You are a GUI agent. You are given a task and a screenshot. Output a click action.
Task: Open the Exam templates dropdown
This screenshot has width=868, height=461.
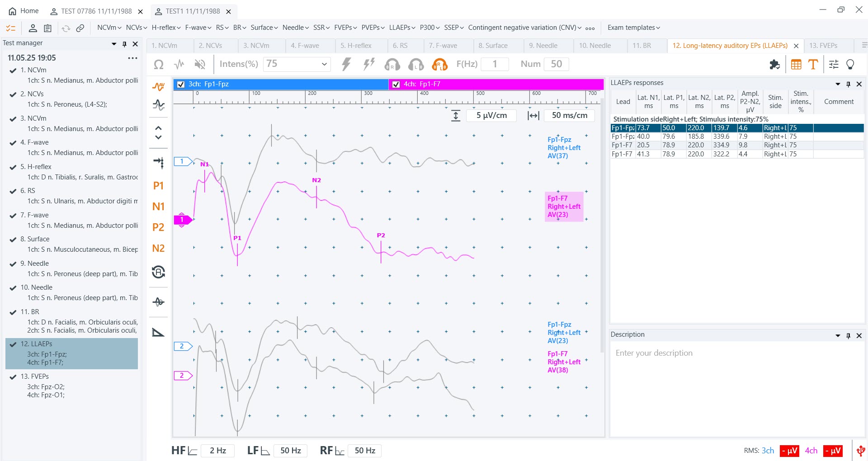(633, 28)
